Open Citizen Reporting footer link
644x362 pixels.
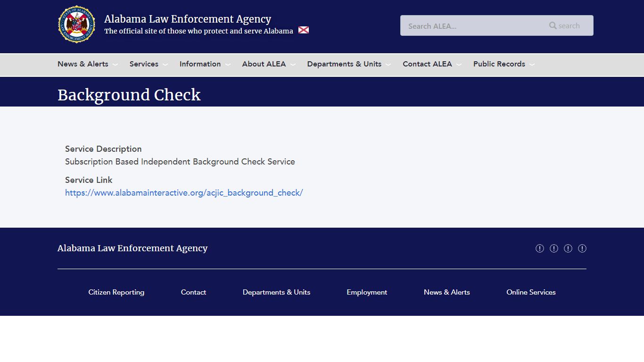tap(116, 292)
